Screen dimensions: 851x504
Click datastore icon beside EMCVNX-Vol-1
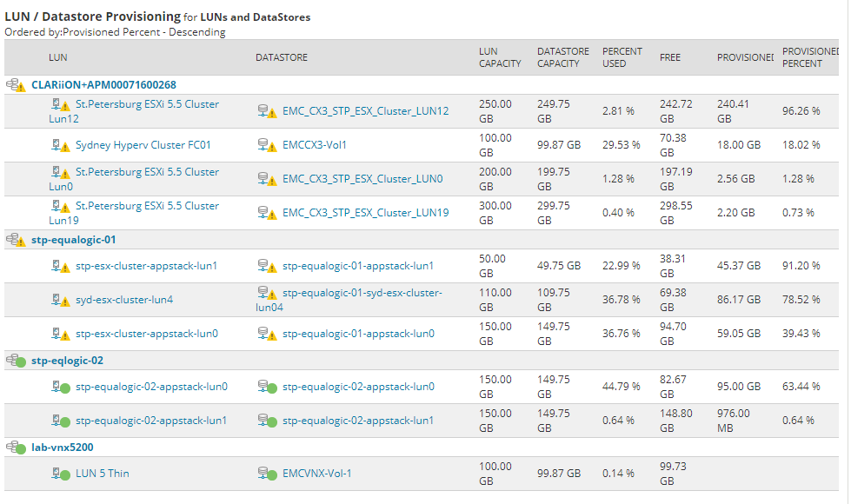tap(268, 474)
